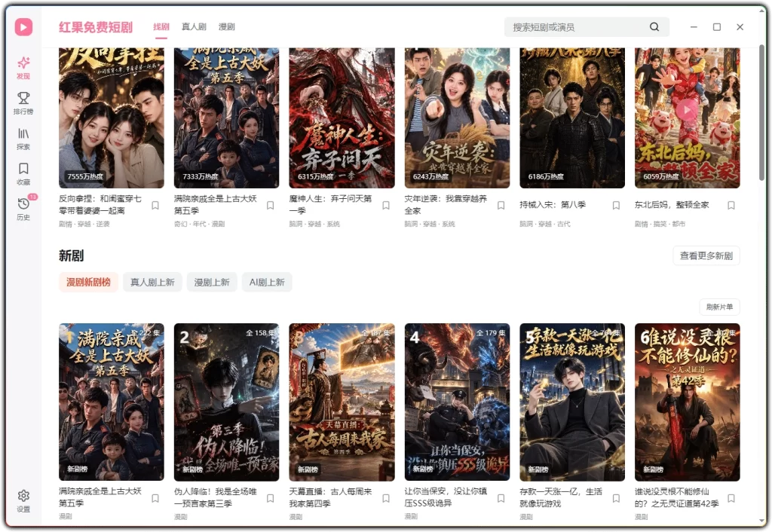Viewport: 772px width, 532px height.
Task: Click the search magnifier icon
Action: (x=654, y=26)
